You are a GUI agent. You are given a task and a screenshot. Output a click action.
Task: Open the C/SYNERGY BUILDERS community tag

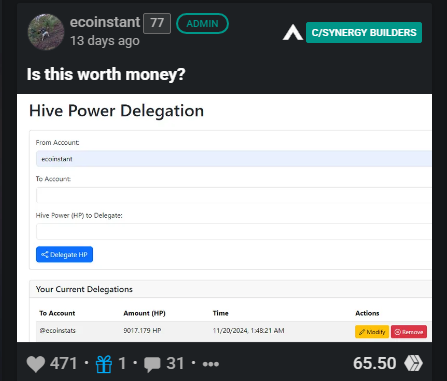[x=364, y=32]
